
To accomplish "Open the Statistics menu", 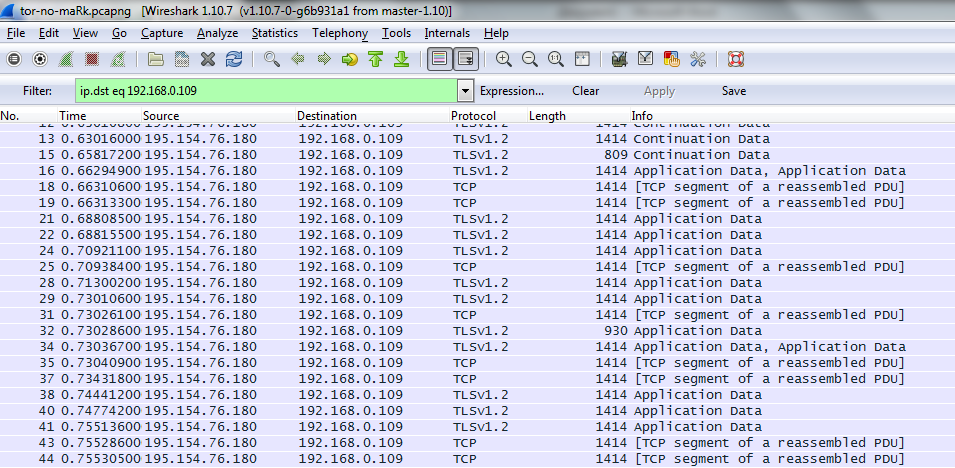I will point(275,33).
